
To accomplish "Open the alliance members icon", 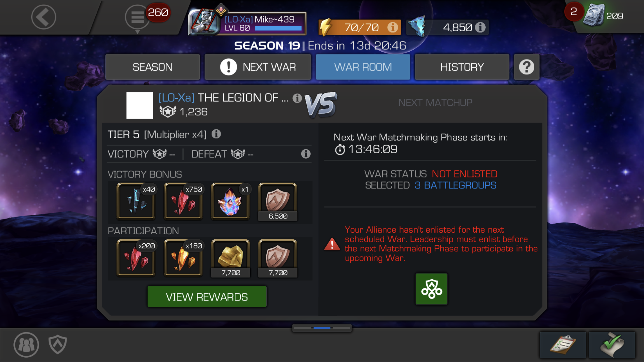I will [x=26, y=345].
